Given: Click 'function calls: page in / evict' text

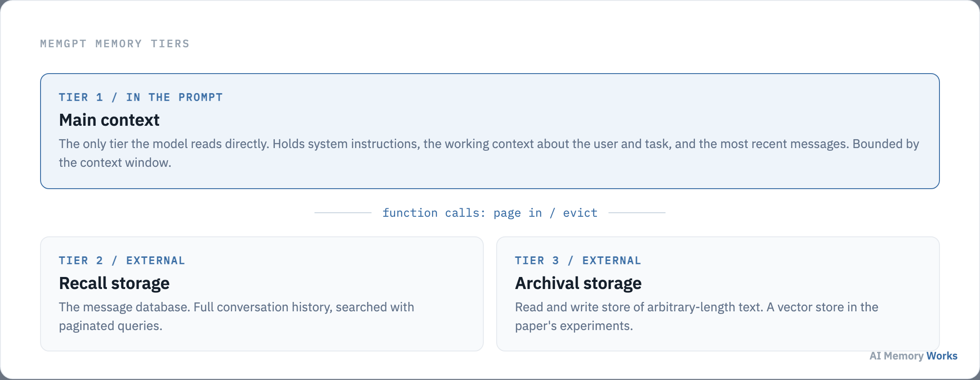Looking at the screenshot, I should 490,213.
